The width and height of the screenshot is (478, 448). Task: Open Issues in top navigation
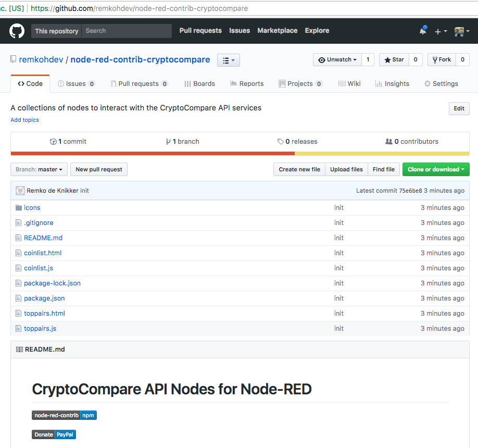[240, 31]
